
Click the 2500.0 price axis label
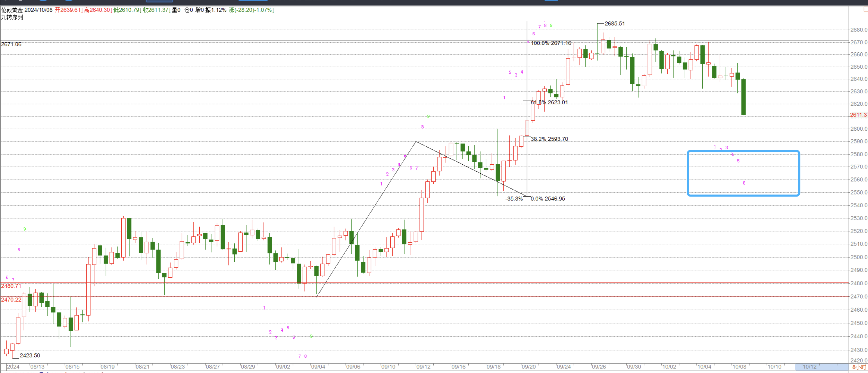click(x=859, y=257)
